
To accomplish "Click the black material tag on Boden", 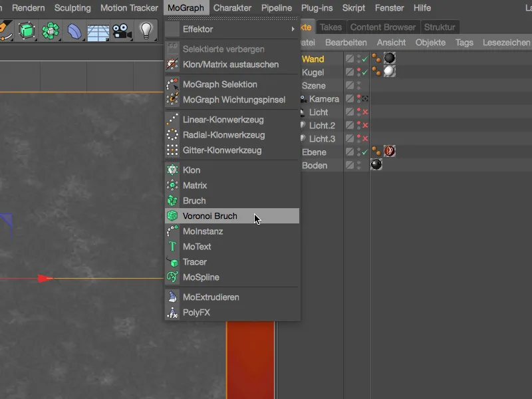I will coord(376,164).
